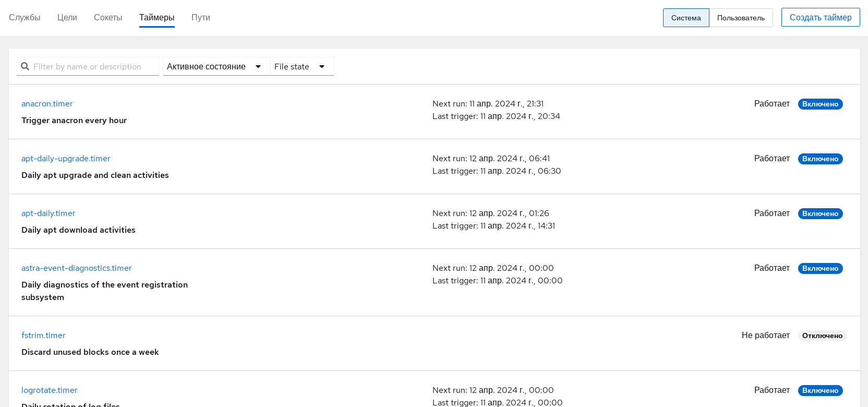The height and width of the screenshot is (407, 868).
Task: Open the File state dropdown
Action: [x=301, y=66]
